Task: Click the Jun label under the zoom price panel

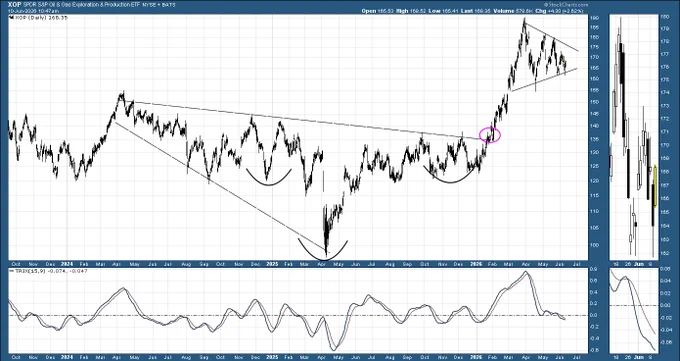Action: pos(639,263)
